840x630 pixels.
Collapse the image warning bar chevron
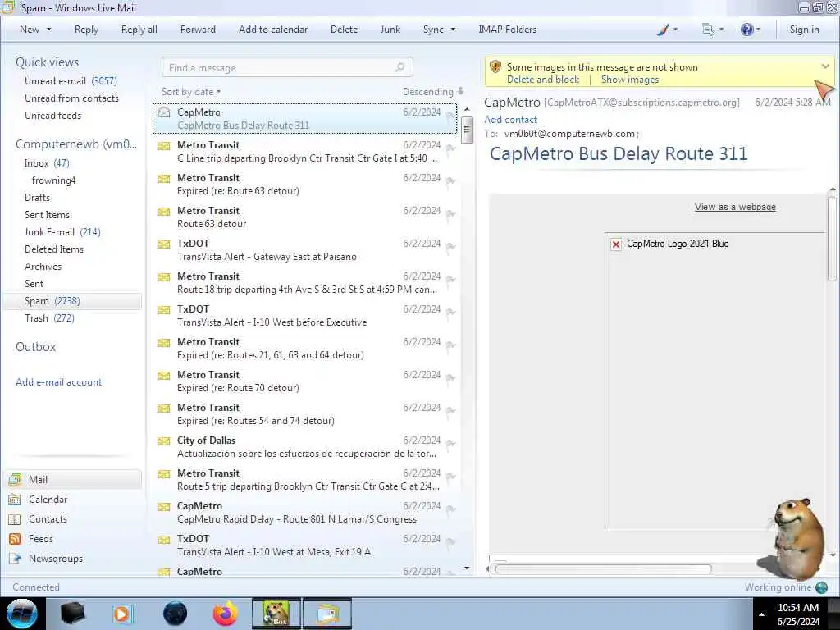(x=825, y=66)
